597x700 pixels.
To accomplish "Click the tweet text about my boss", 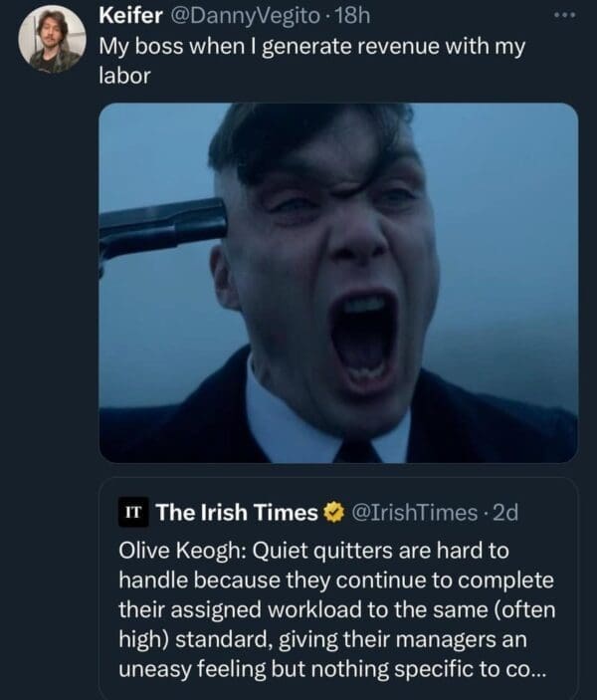I will pos(310,47).
